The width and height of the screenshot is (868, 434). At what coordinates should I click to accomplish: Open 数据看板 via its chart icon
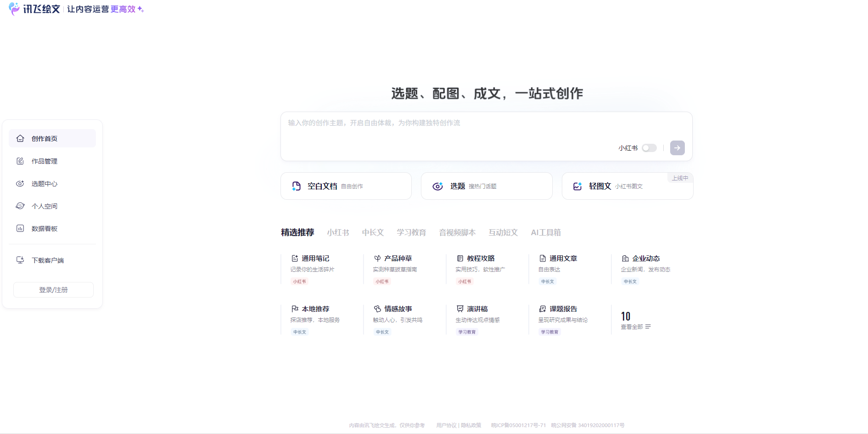click(x=20, y=228)
